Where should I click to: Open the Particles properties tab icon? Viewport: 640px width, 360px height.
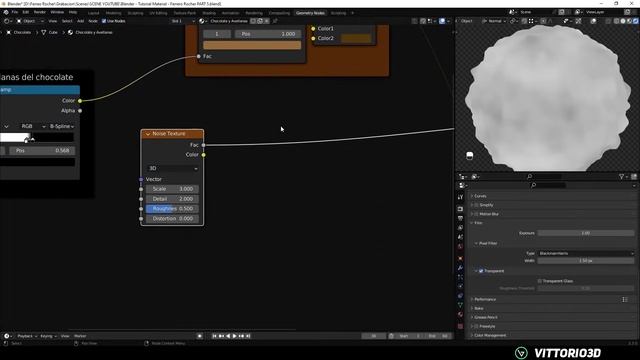coord(460,277)
